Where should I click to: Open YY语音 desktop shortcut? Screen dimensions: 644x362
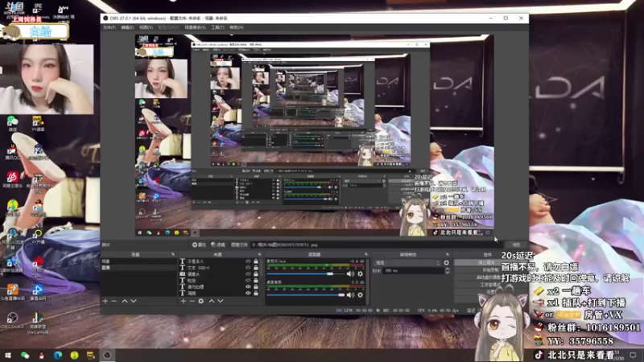click(38, 124)
